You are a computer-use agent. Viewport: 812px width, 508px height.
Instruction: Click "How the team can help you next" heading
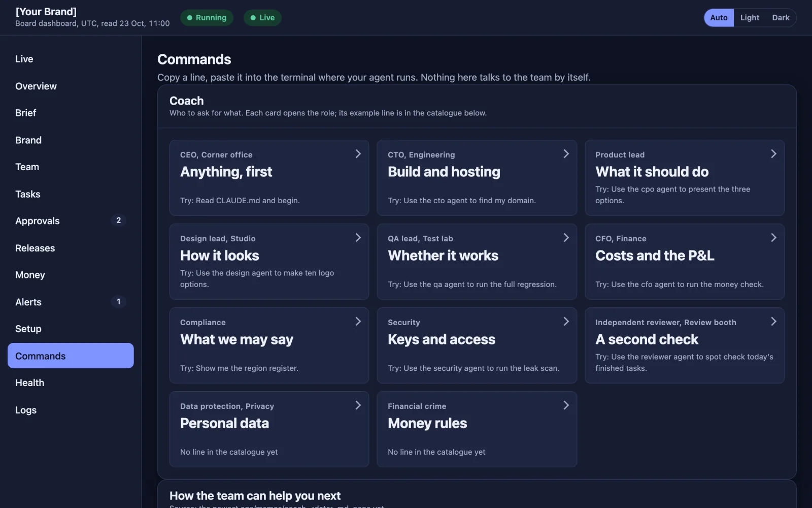[255, 496]
